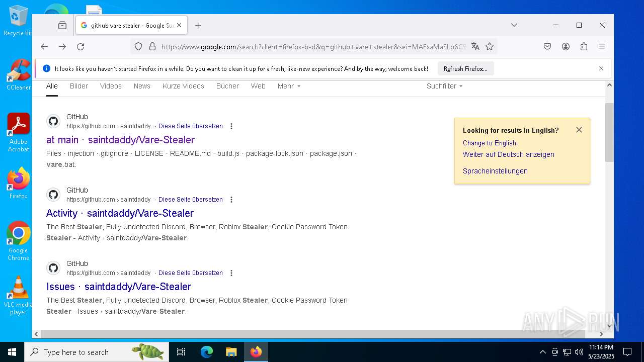Select CCleaner desktop shortcut

18,74
